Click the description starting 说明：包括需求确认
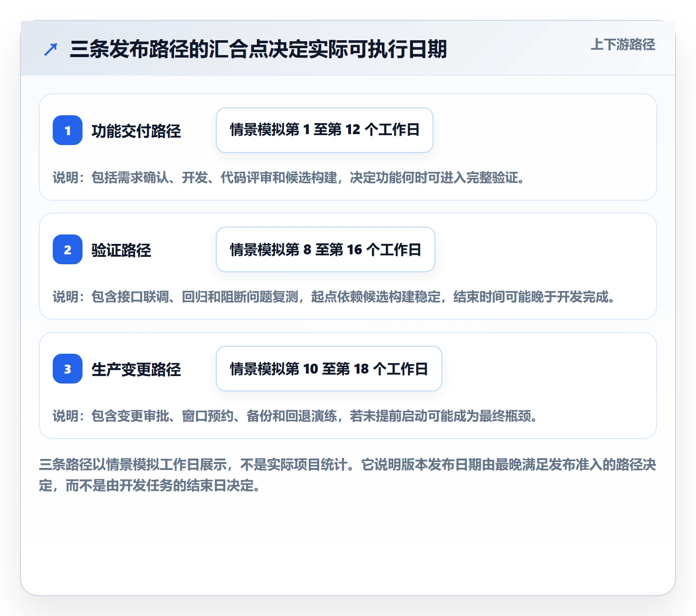The width and height of the screenshot is (696, 616). (x=289, y=177)
